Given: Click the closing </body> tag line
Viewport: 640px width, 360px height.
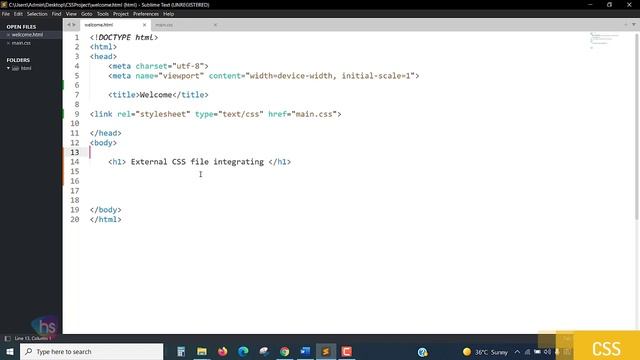Looking at the screenshot, I should (106, 210).
